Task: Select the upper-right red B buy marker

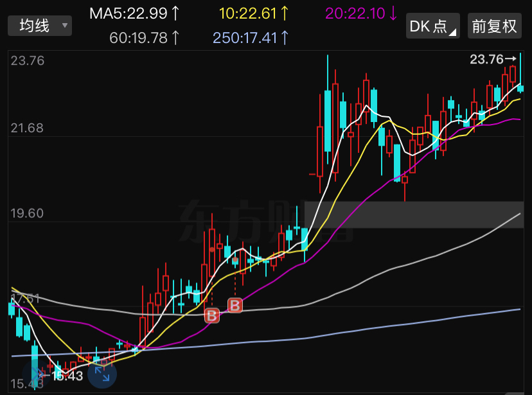Action: tap(235, 305)
